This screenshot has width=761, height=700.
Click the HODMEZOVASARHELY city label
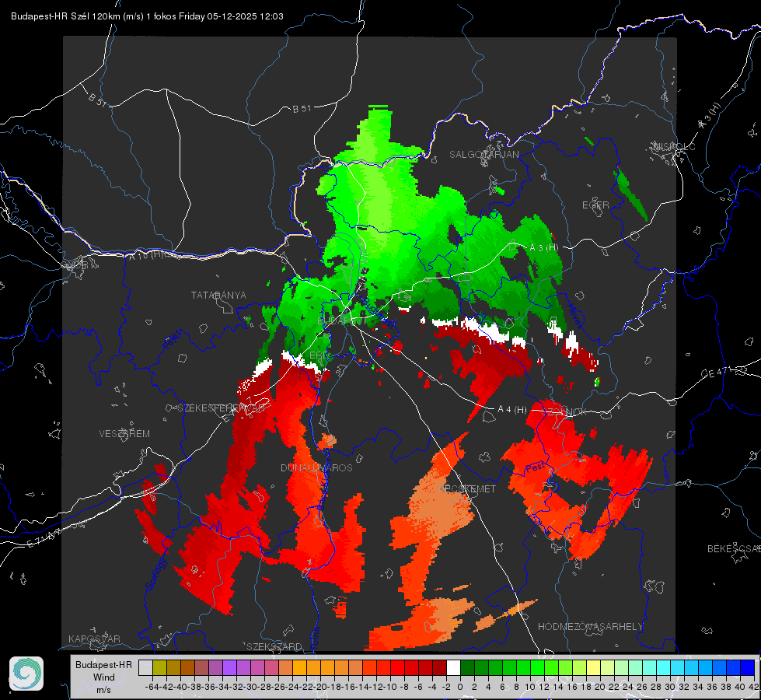pos(590,627)
